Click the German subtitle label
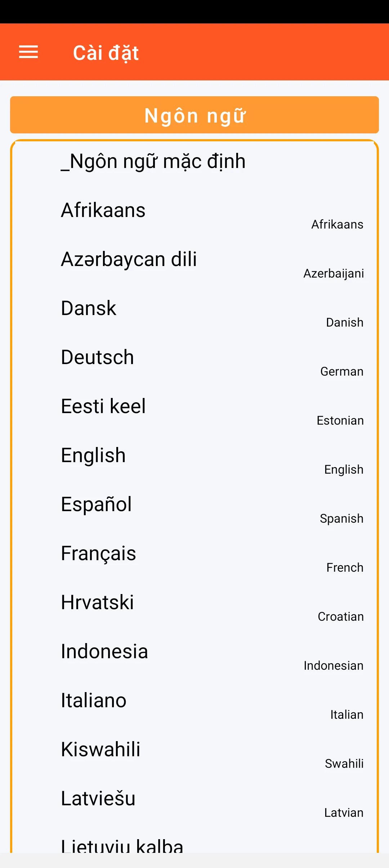This screenshot has width=389, height=868. point(342,371)
